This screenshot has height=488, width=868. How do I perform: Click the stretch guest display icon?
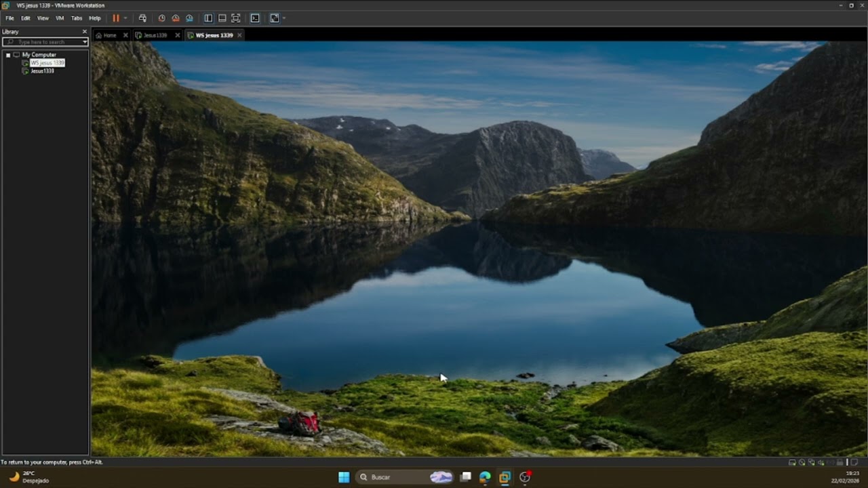[x=275, y=18]
